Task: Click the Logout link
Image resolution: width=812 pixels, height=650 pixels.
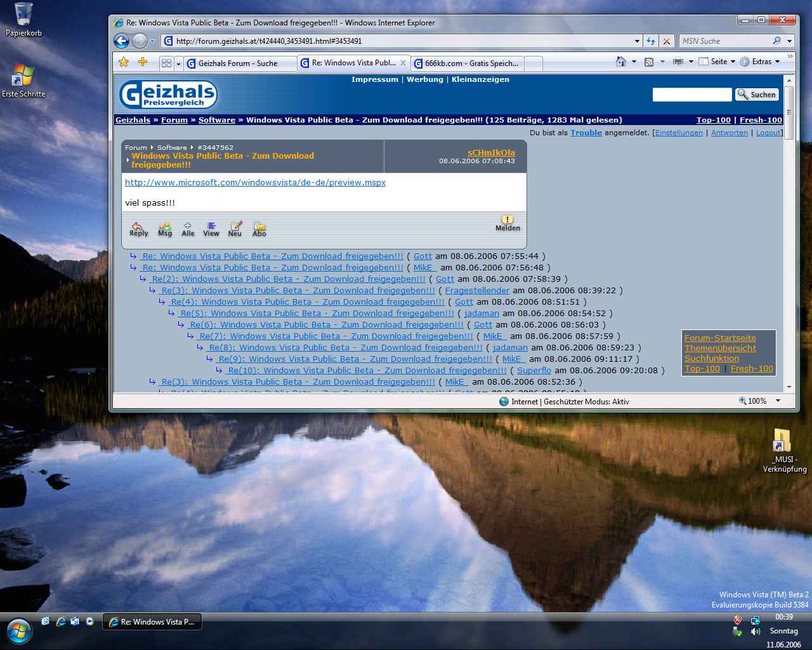Action: [x=768, y=133]
